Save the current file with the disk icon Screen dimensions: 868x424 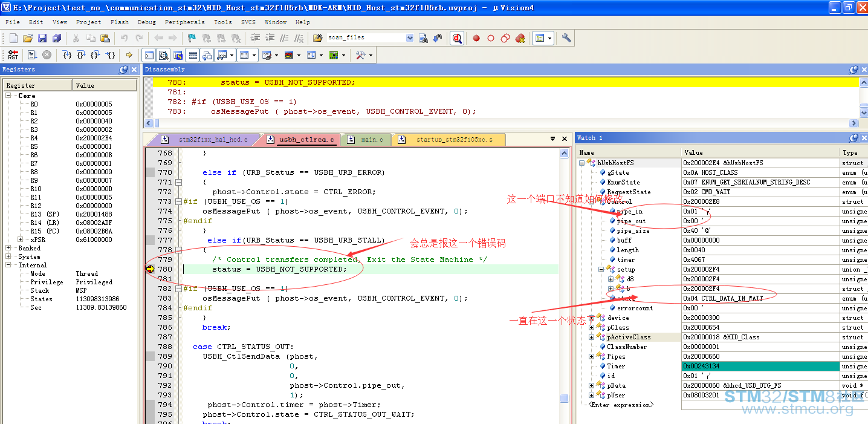coord(42,38)
